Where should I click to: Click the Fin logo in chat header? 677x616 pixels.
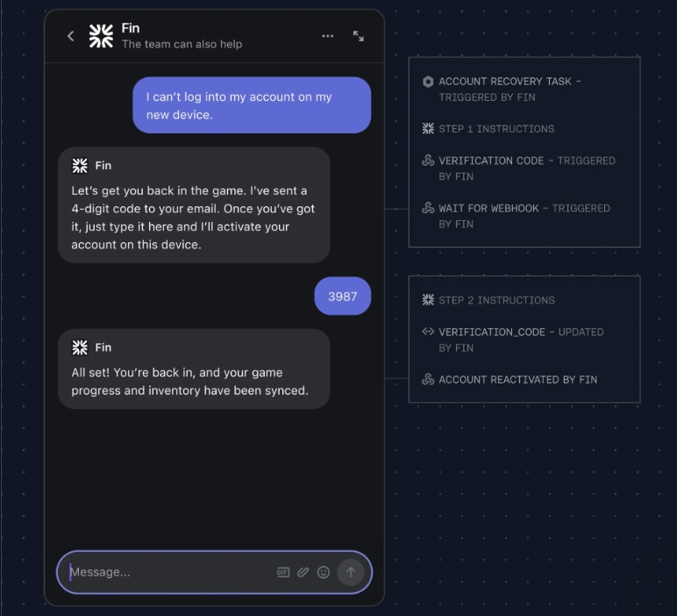pos(101,36)
